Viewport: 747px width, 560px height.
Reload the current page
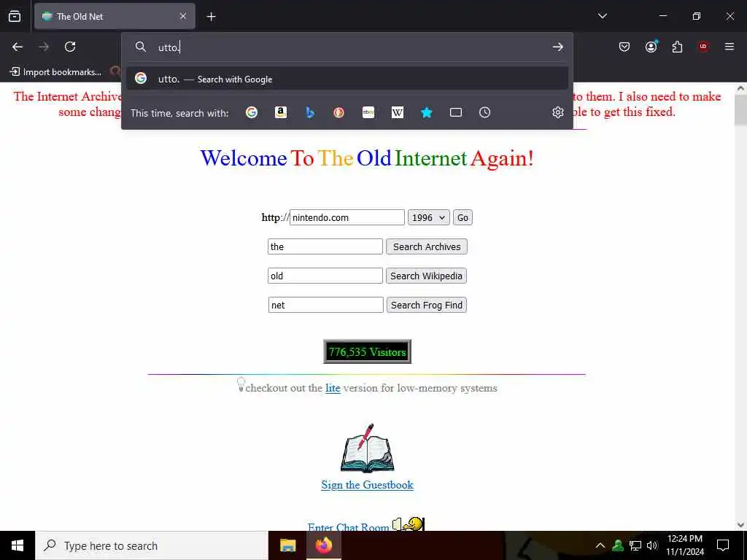point(70,47)
